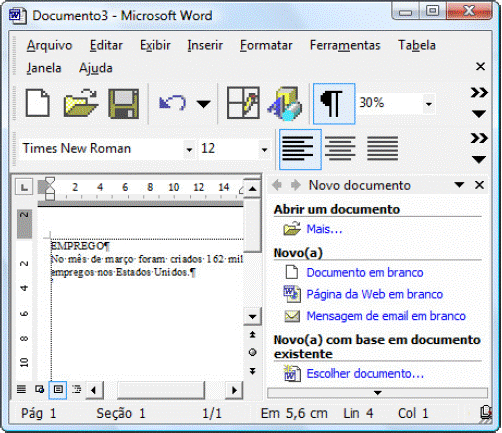Select the Next Page double arrow below scrollbar

pyautogui.click(x=252, y=371)
